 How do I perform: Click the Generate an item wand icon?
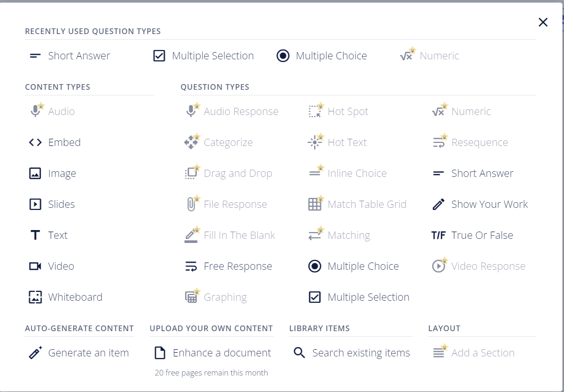pyautogui.click(x=35, y=353)
